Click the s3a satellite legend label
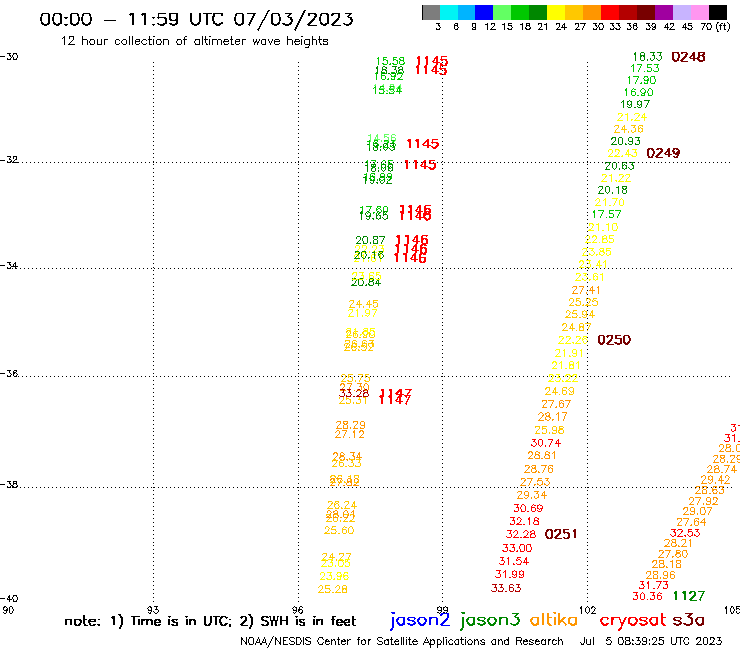 688,620
